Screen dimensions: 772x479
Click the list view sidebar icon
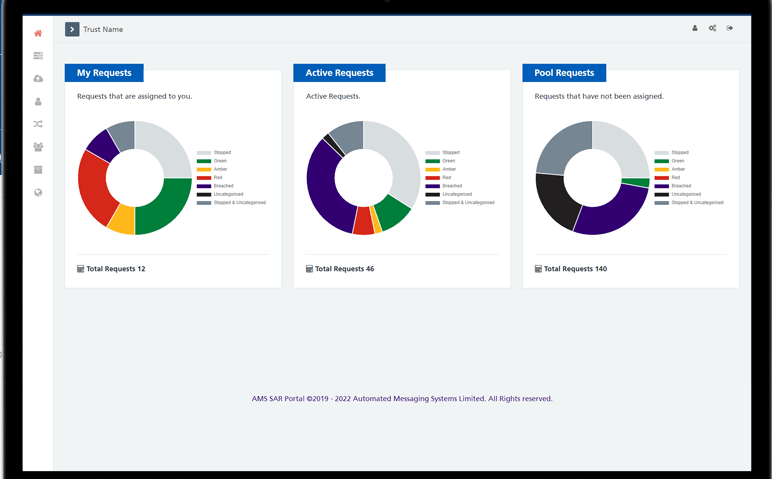[38, 56]
